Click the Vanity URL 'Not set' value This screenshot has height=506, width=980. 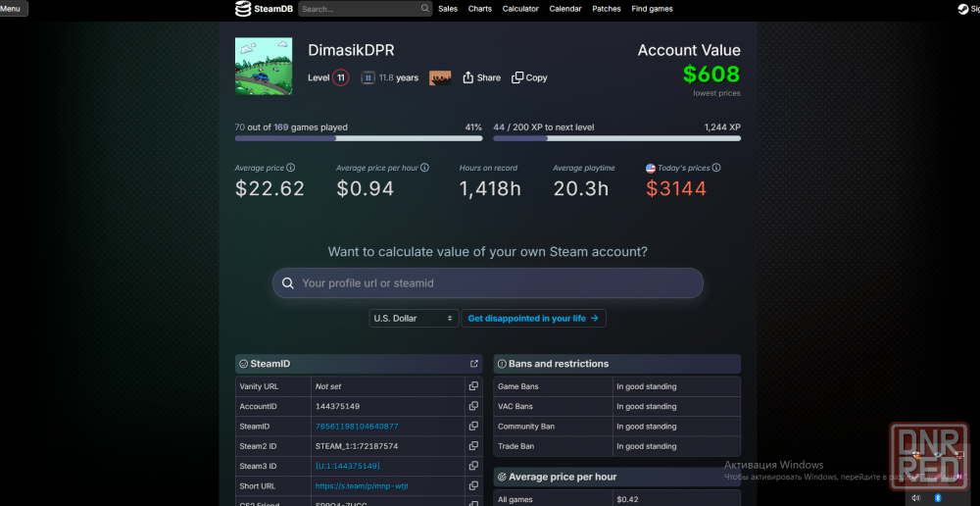pos(328,386)
